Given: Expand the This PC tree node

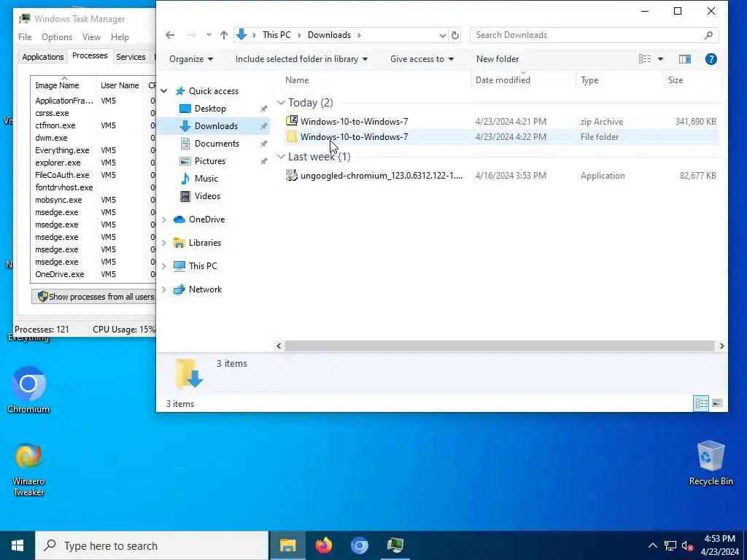Looking at the screenshot, I should 164,266.
